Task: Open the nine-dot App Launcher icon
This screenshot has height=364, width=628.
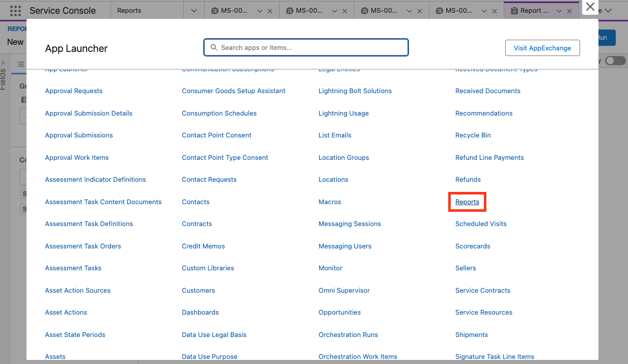Action: pyautogui.click(x=16, y=11)
